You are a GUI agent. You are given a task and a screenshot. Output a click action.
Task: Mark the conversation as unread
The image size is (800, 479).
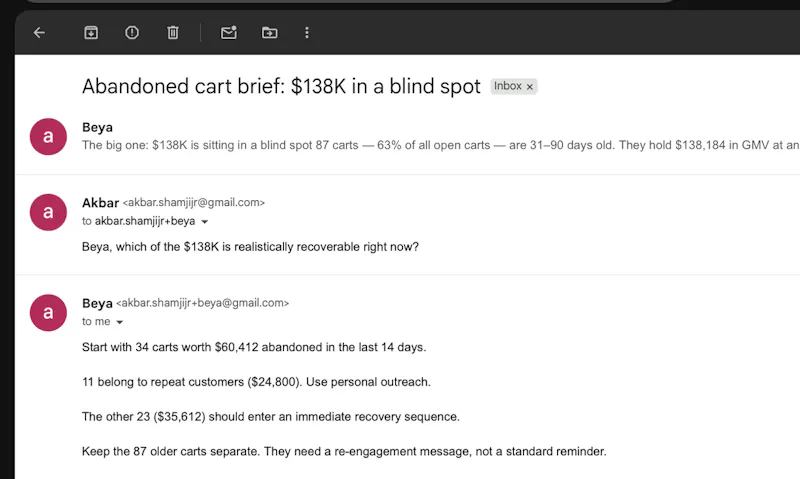tap(229, 33)
